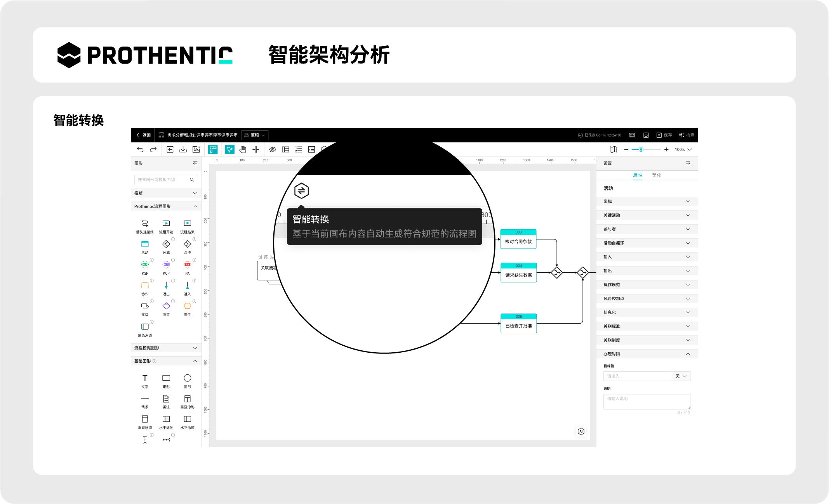Click the 保存 save button
The image size is (829, 504).
664,135
